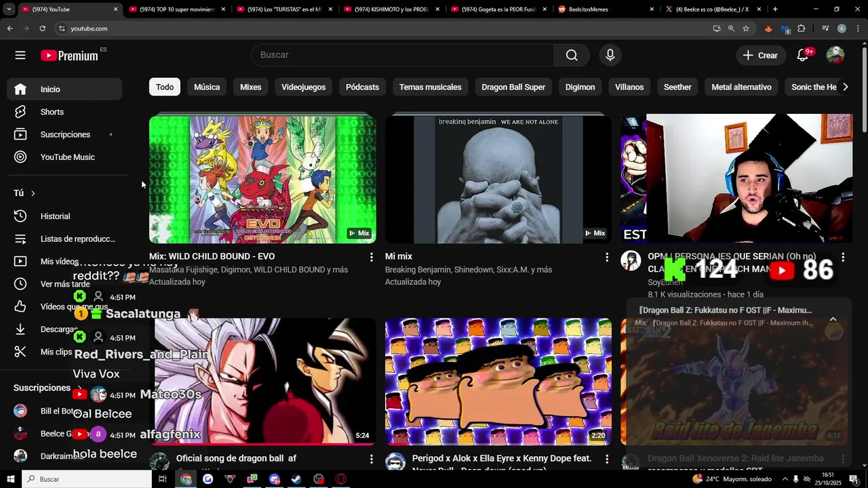Click the Windows taskbar Buscar box
This screenshot has width=868, height=488.
point(87,479)
